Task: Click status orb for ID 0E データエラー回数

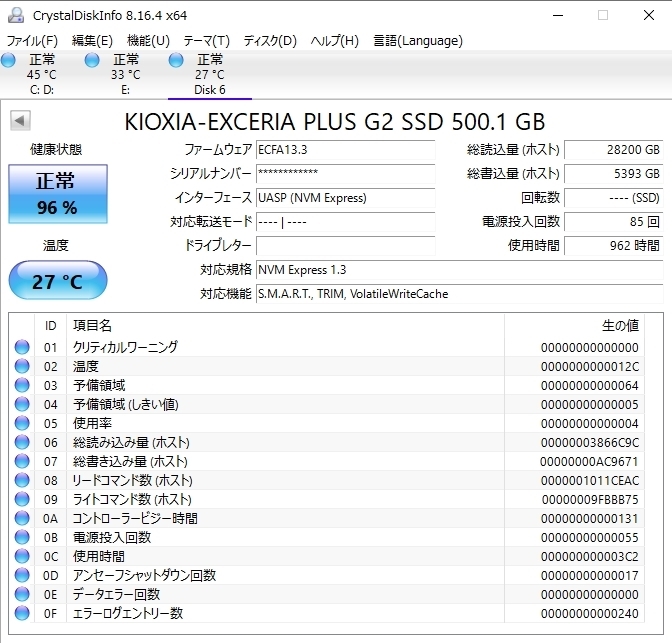Action: 22,594
